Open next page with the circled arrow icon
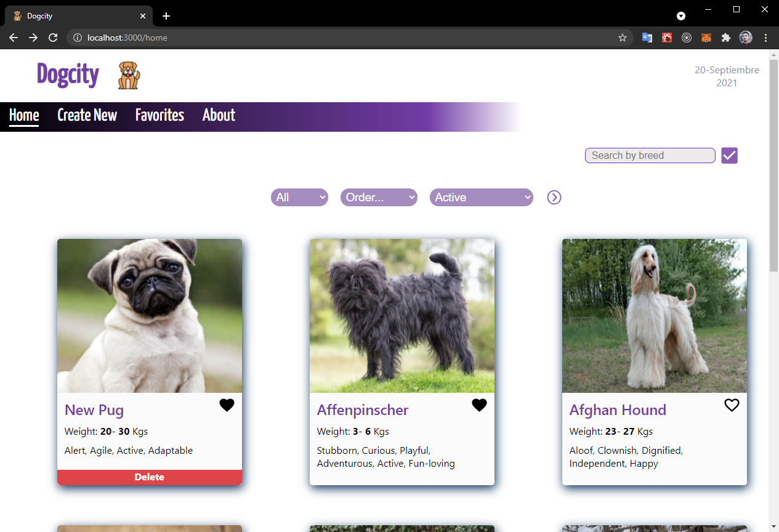 pyautogui.click(x=554, y=197)
